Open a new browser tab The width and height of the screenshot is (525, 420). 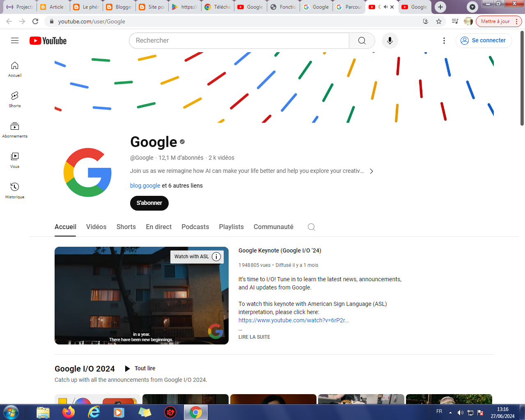pos(440,7)
